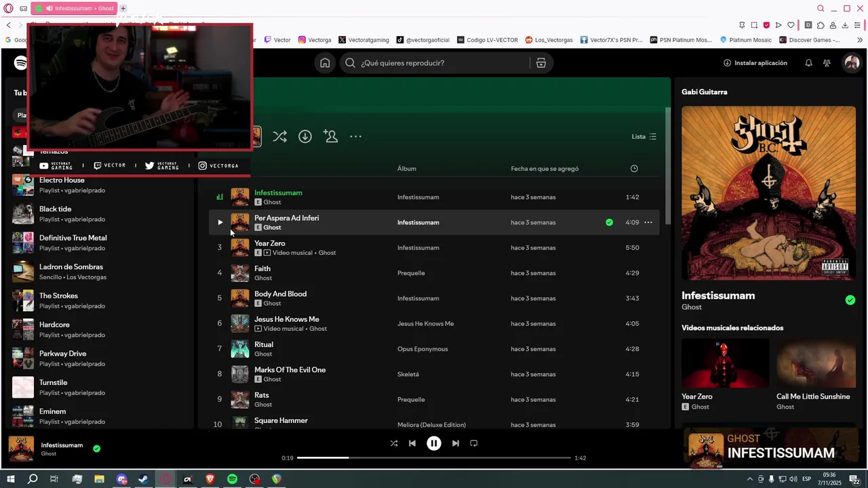Open Windows taskbar search
This screenshot has width=868, height=488.
pyautogui.click(x=33, y=479)
